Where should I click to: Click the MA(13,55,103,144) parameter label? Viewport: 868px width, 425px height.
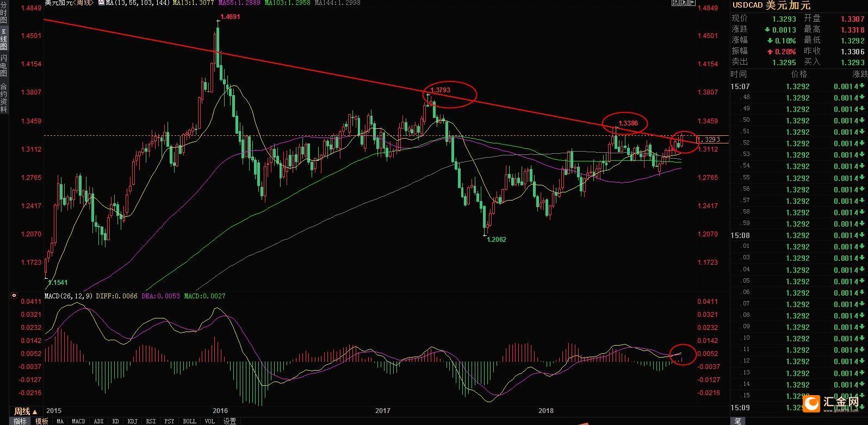(138, 3)
